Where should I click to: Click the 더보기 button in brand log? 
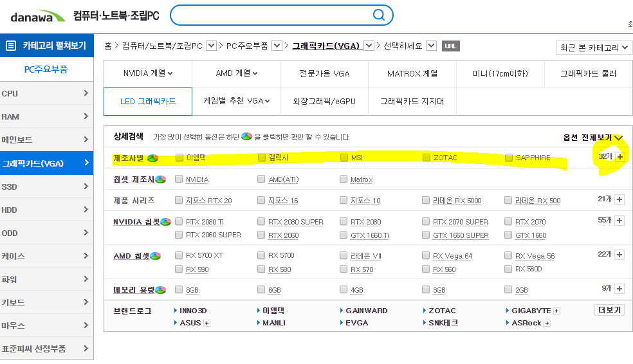coord(609,310)
